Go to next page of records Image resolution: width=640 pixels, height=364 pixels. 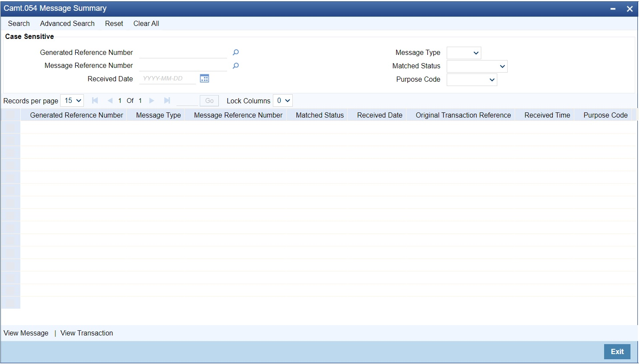152,101
